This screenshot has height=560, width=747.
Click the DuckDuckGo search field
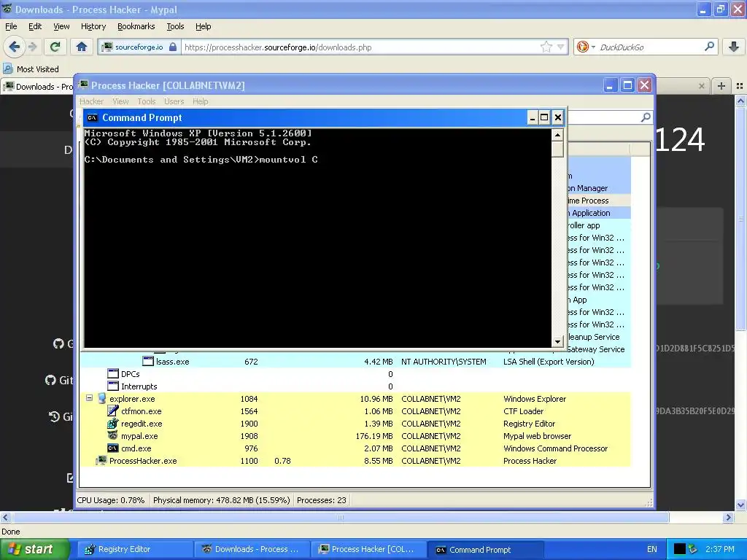click(x=650, y=47)
